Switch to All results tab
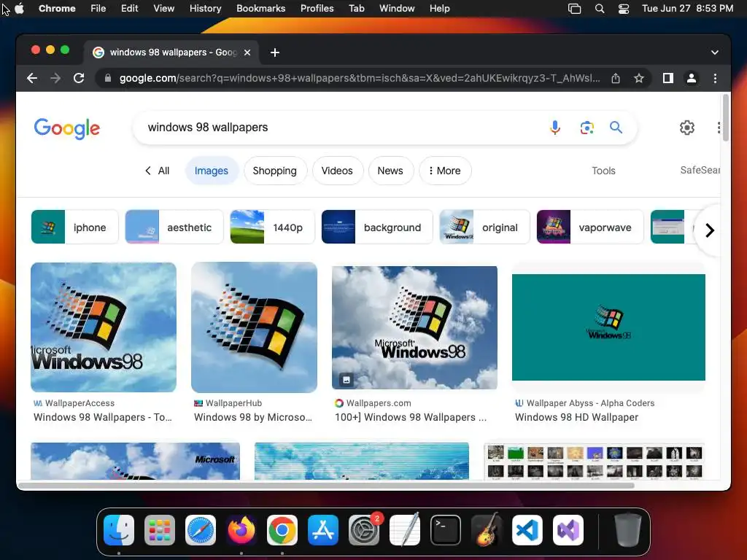 [158, 171]
